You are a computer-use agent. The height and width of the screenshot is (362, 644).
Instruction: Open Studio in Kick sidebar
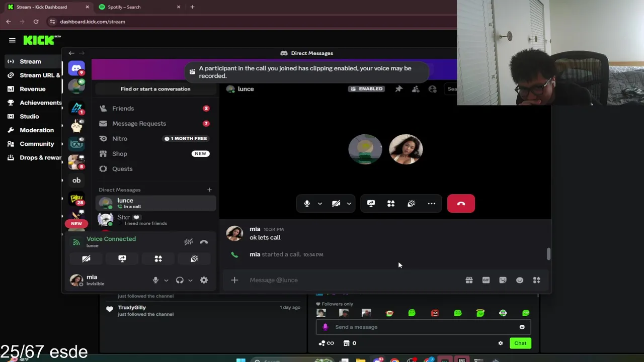coord(29,117)
